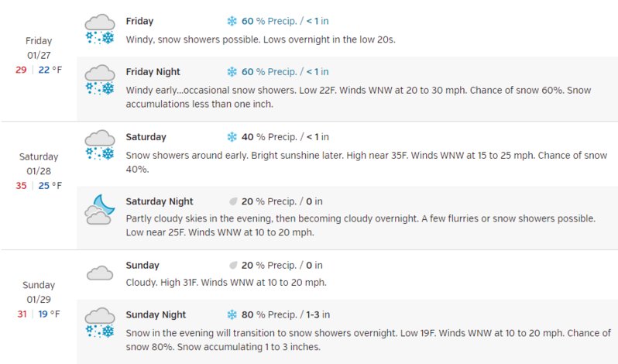Click the Saturday Night forecast heading

(x=160, y=201)
